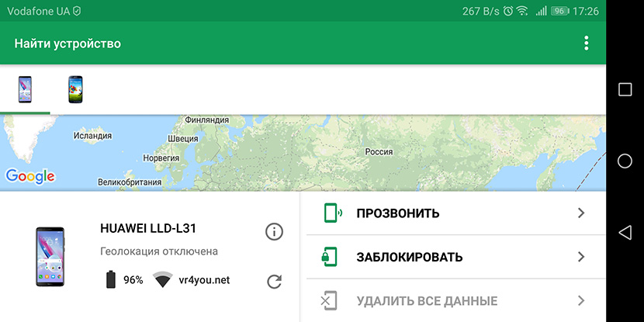This screenshot has width=644, height=322.
Task: Tap the 267 B/s network speed indicator
Action: click(480, 11)
